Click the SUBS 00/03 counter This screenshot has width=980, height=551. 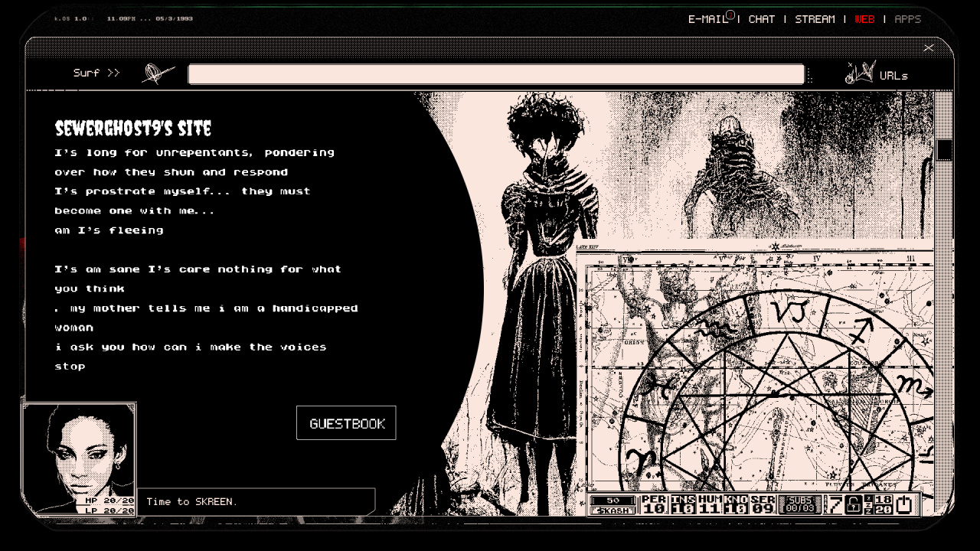point(800,504)
